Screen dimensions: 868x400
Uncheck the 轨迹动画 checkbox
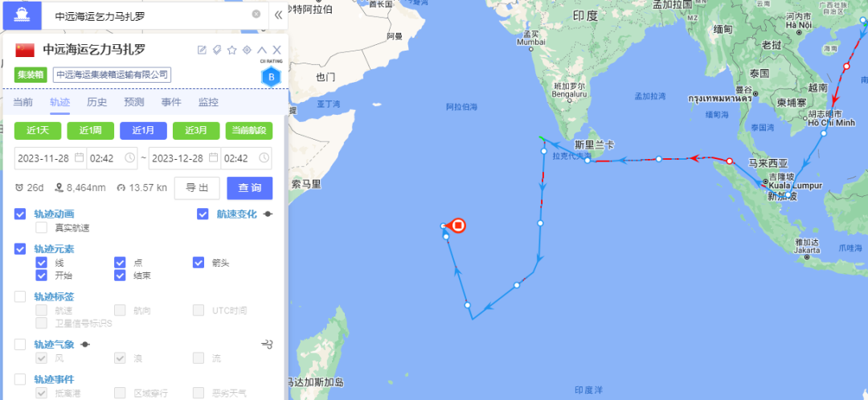click(x=20, y=214)
